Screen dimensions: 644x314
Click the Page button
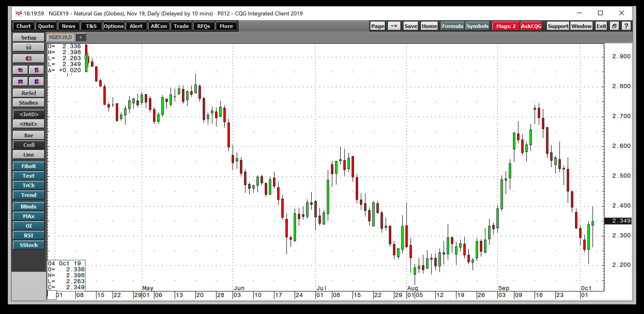click(x=378, y=26)
